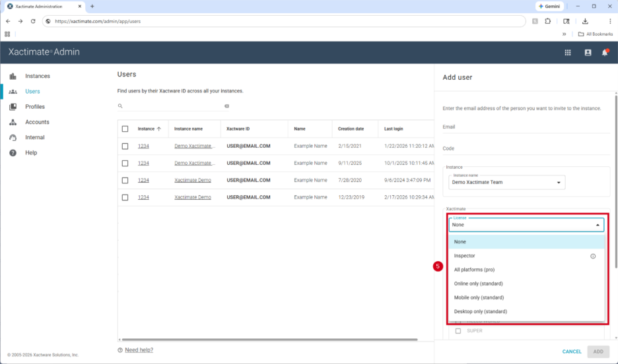Click the apps grid icon in header
This screenshot has height=364, width=618.
point(567,53)
